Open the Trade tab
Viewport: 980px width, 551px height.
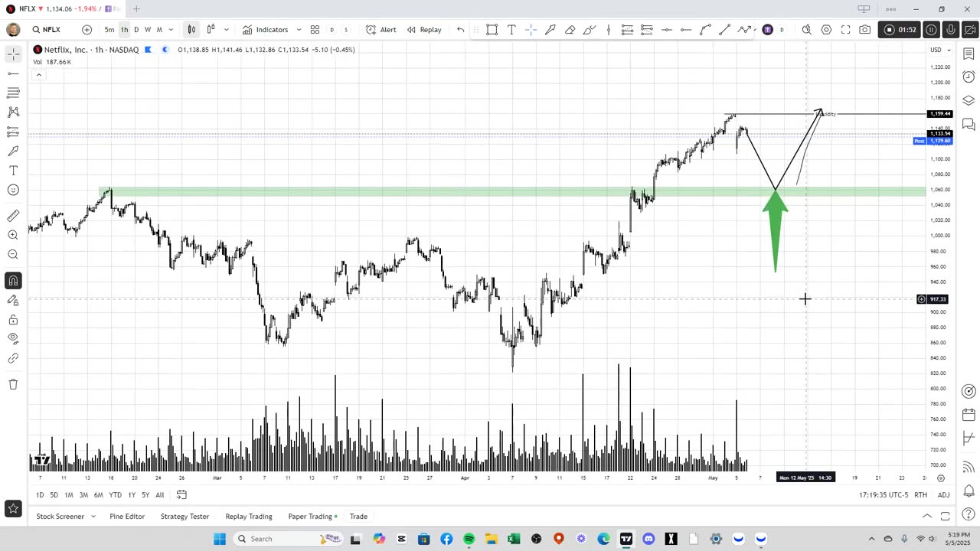pyautogui.click(x=358, y=517)
